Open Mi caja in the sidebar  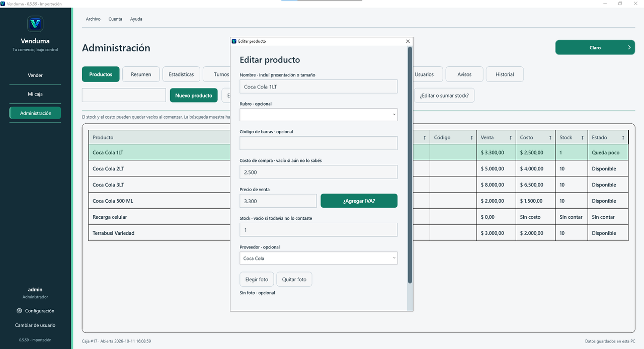tap(35, 94)
